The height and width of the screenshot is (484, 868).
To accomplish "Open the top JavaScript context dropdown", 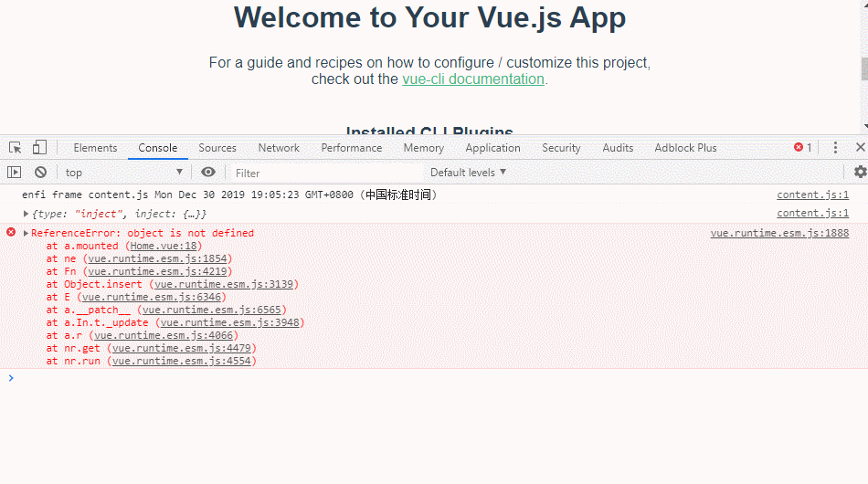I will pos(124,172).
